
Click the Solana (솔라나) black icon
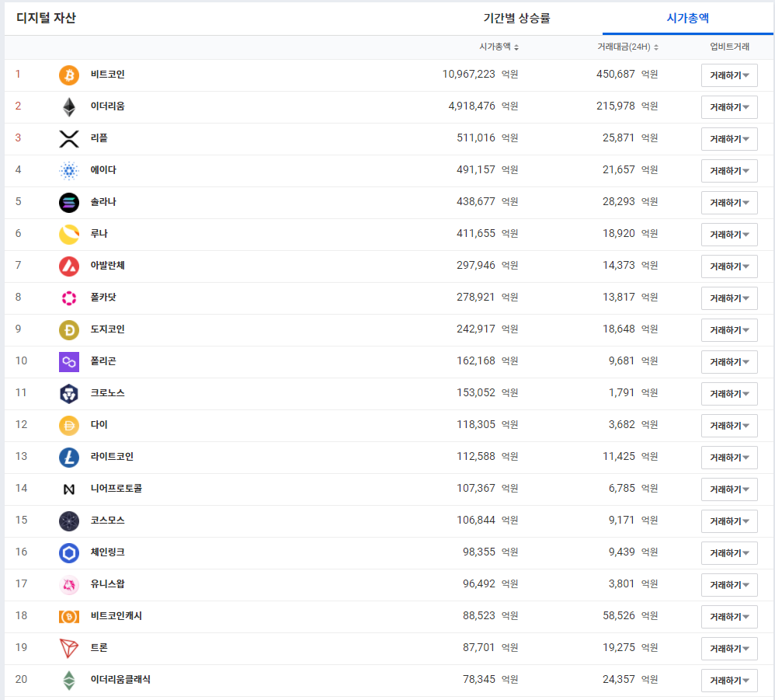(69, 203)
